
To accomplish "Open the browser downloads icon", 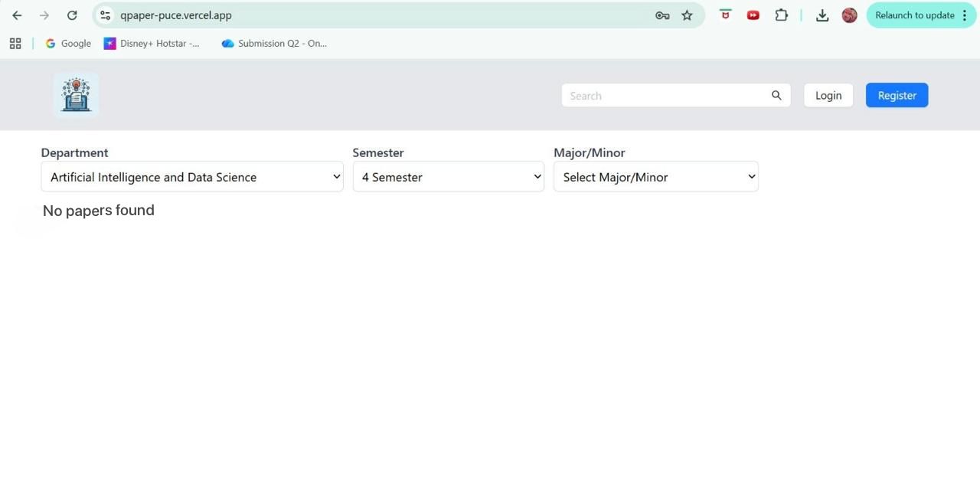I will coord(822,15).
